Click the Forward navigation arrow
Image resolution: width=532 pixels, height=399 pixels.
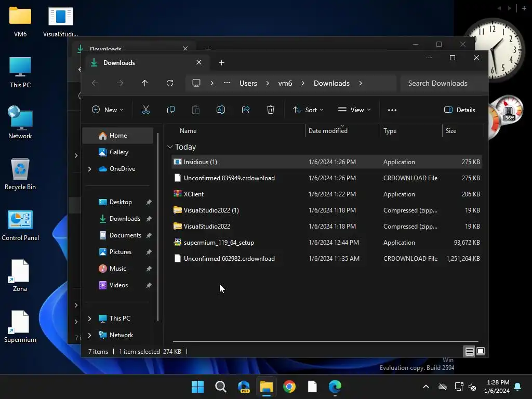pyautogui.click(x=120, y=83)
